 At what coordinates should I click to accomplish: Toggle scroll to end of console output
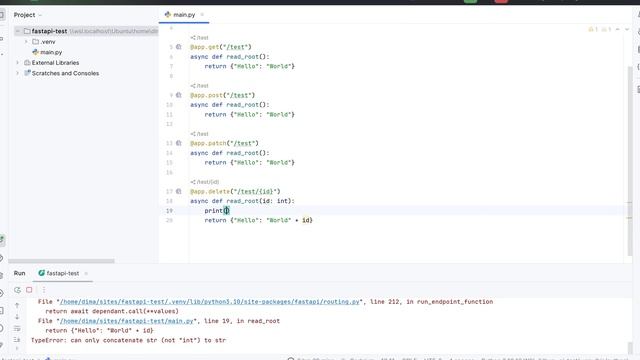[17, 340]
